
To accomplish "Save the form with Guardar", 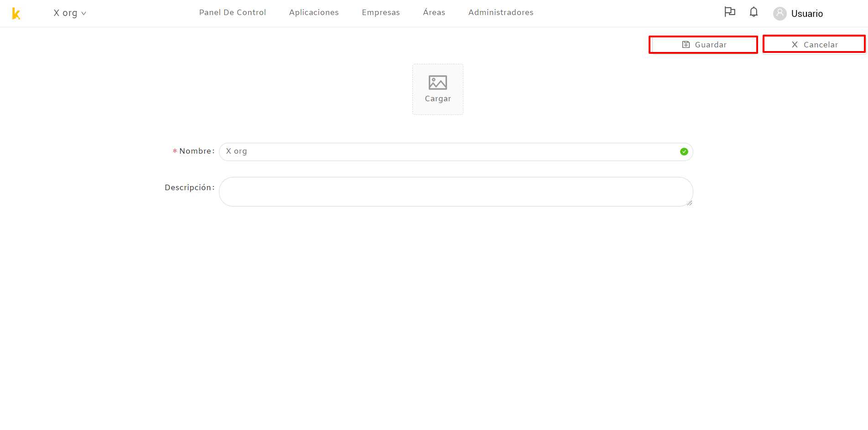I will coord(704,45).
